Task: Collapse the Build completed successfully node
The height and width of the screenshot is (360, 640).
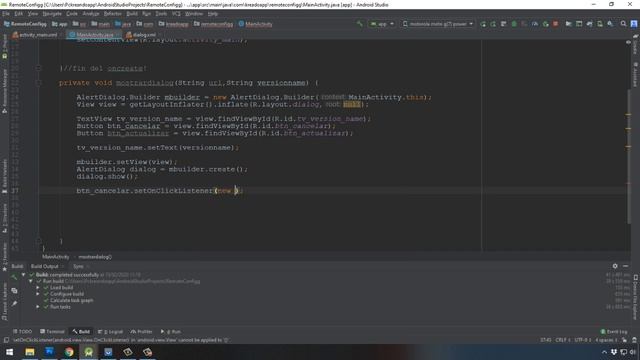Action: click(23, 275)
